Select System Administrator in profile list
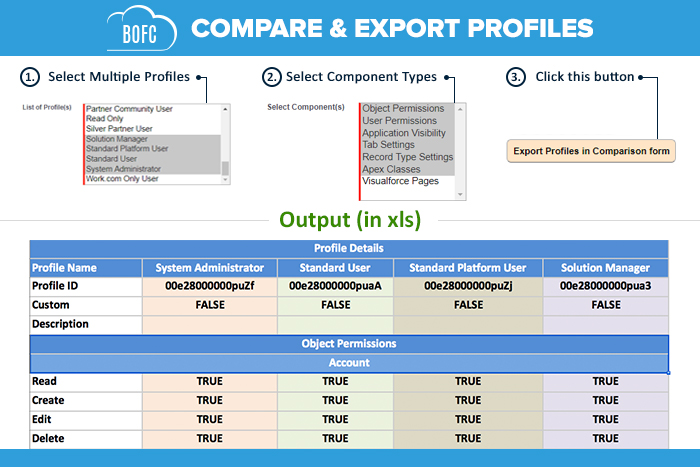This screenshot has width=700, height=467. coord(153,169)
